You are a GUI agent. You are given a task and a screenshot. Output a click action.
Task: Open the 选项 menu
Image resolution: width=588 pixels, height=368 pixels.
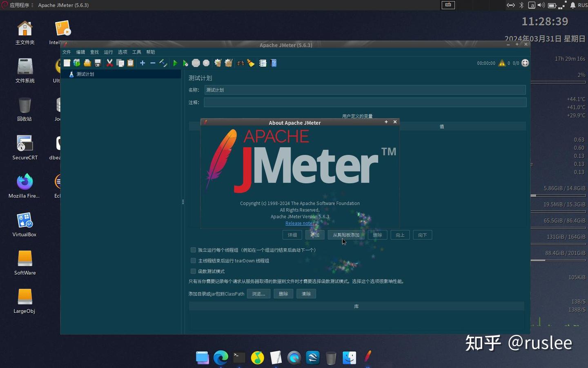[122, 52]
